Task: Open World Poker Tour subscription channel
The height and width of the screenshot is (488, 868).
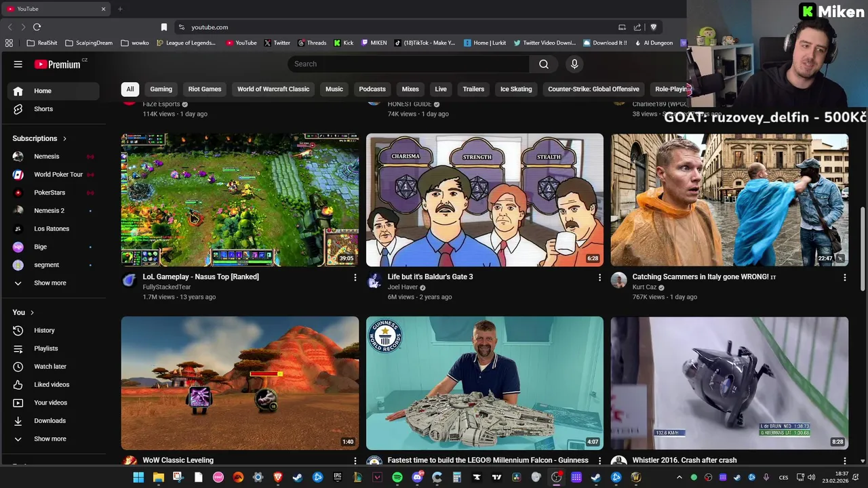Action: click(53, 174)
